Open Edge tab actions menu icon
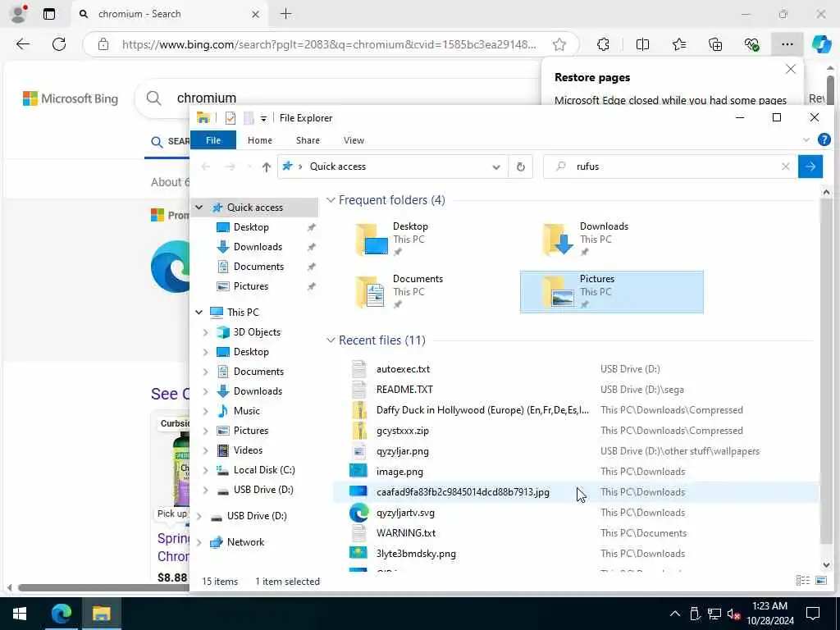The image size is (840, 630). [x=49, y=14]
